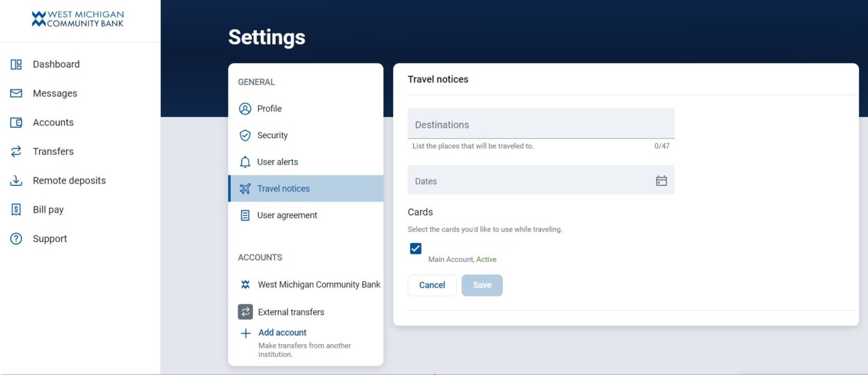Click the Cancel button
Screen dimensions: 868x375
(x=432, y=285)
